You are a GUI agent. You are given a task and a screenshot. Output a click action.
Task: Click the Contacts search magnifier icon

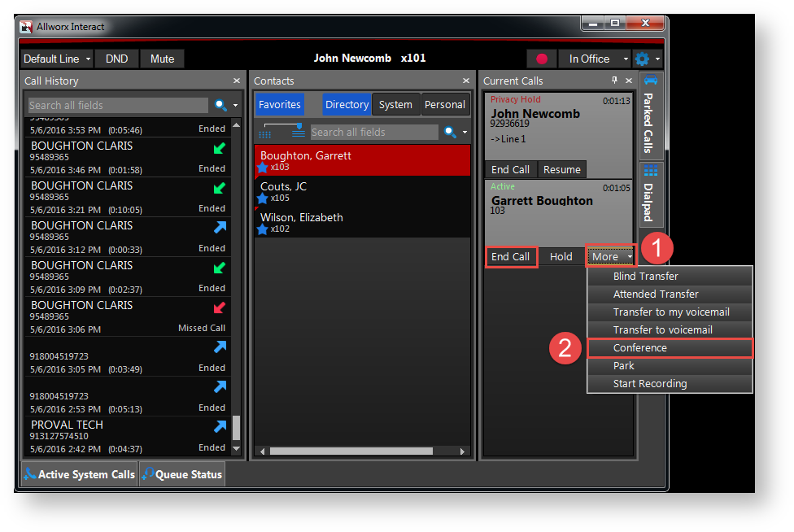tap(450, 132)
